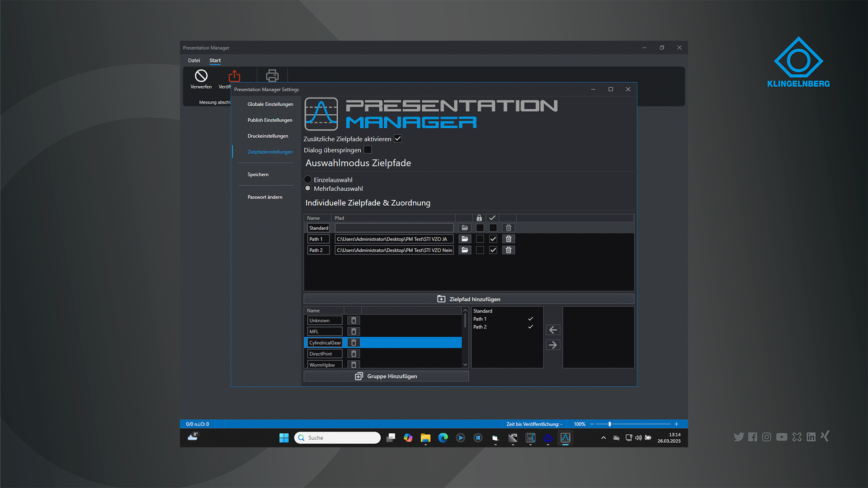Viewport: 868px width, 488px height.
Task: Click Gruppe Hinzufügen button
Action: tap(386, 376)
